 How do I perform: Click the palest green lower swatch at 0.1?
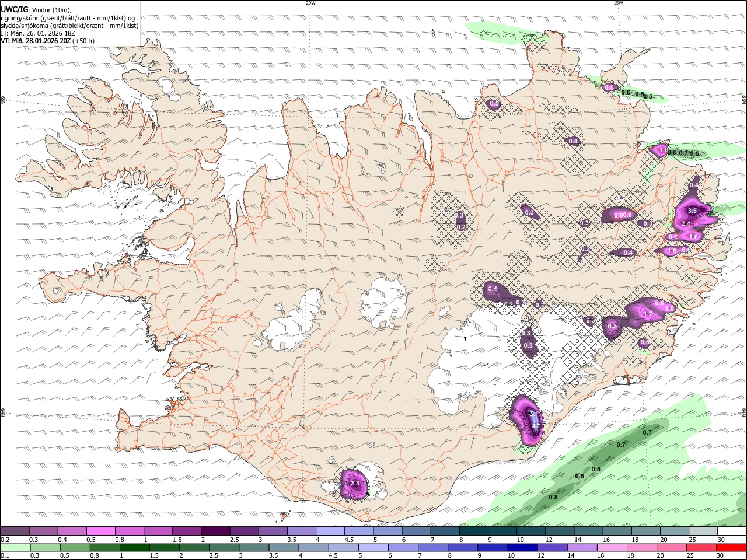click(x=15, y=547)
